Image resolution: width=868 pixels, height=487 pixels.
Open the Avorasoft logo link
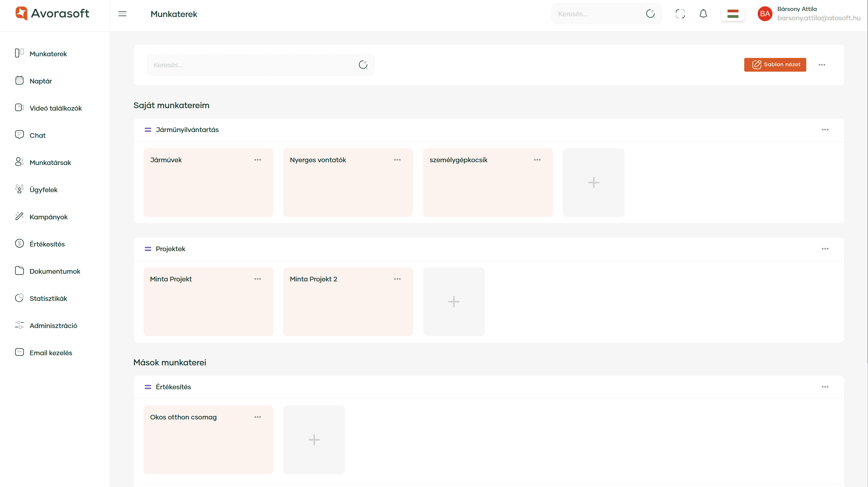point(52,13)
